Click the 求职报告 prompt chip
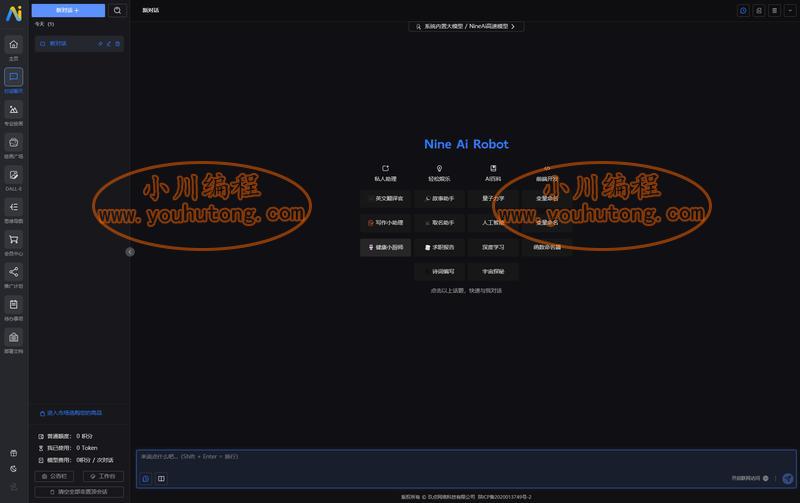Viewport: 800px width, 503px height. (x=439, y=247)
